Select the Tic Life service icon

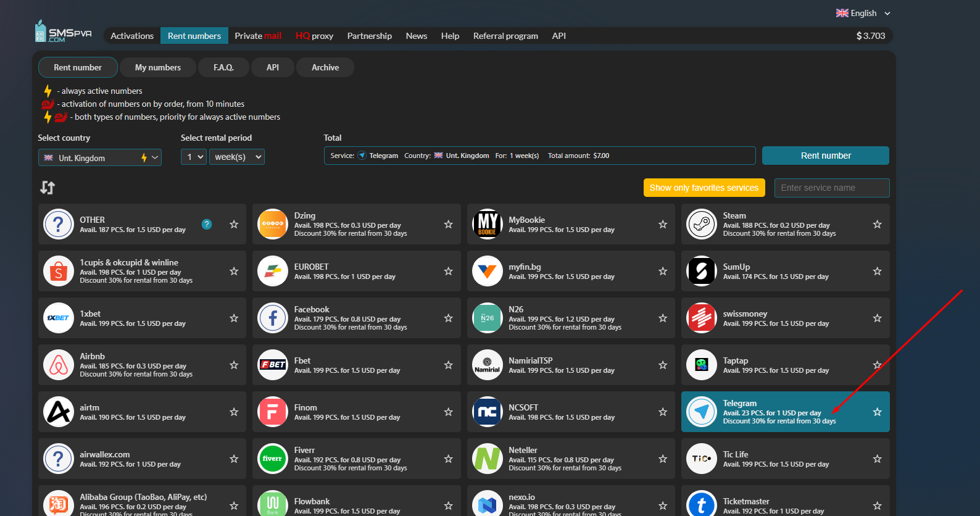click(702, 459)
